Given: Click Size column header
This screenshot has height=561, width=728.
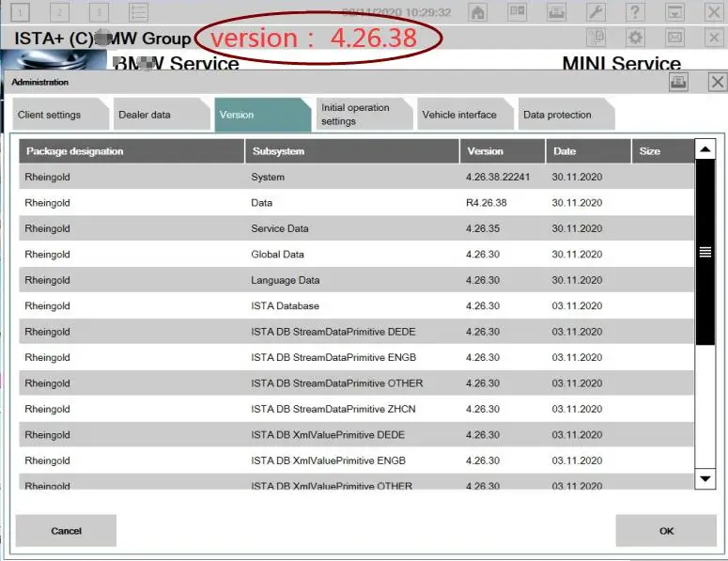Looking at the screenshot, I should 663,151.
